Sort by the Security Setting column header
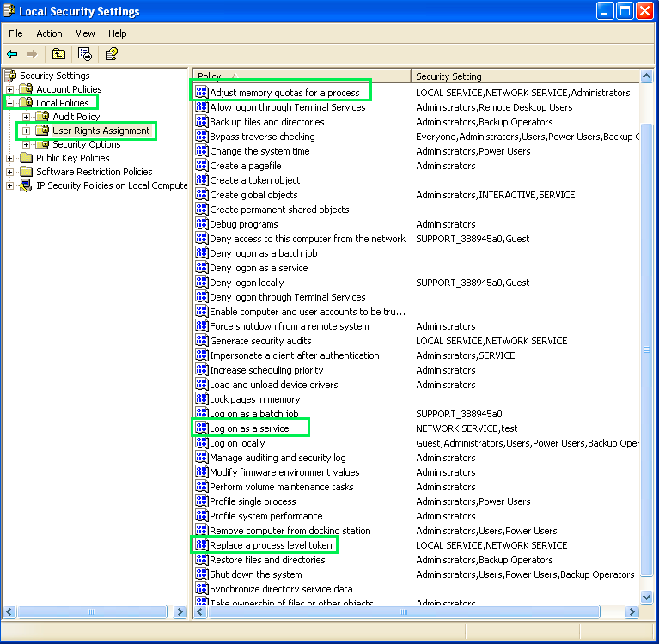This screenshot has height=644, width=659. click(x=525, y=76)
